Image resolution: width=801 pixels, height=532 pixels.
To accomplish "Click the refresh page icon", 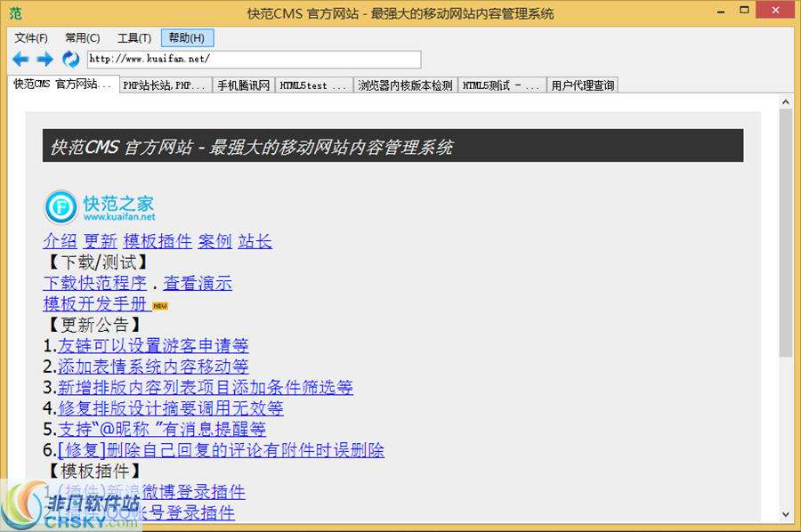I will point(70,60).
